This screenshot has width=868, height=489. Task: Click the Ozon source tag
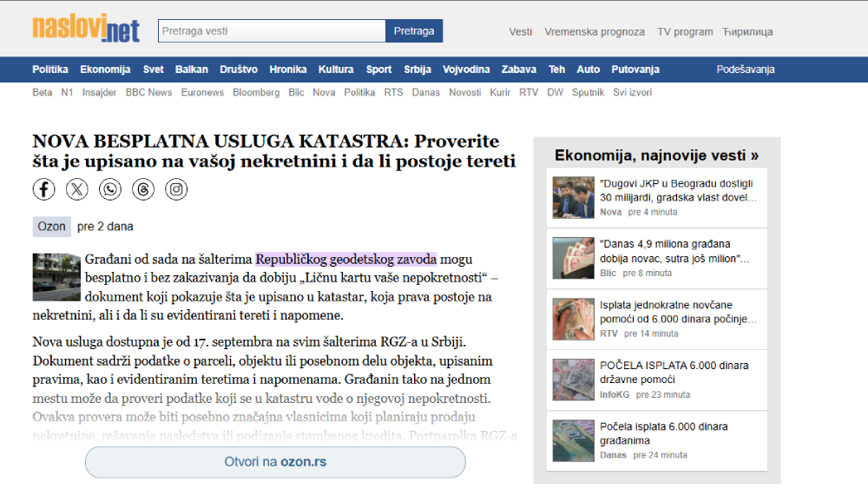(51, 227)
